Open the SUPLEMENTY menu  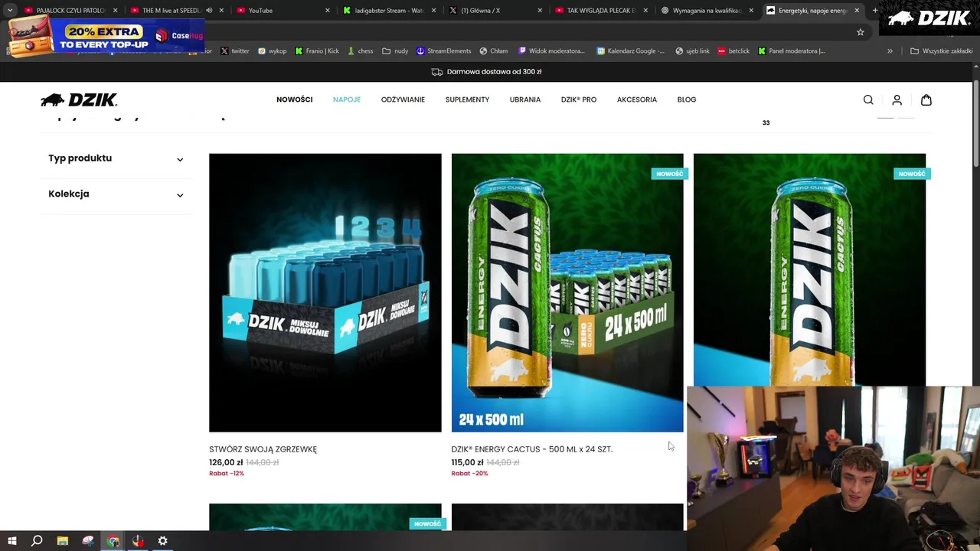[467, 99]
